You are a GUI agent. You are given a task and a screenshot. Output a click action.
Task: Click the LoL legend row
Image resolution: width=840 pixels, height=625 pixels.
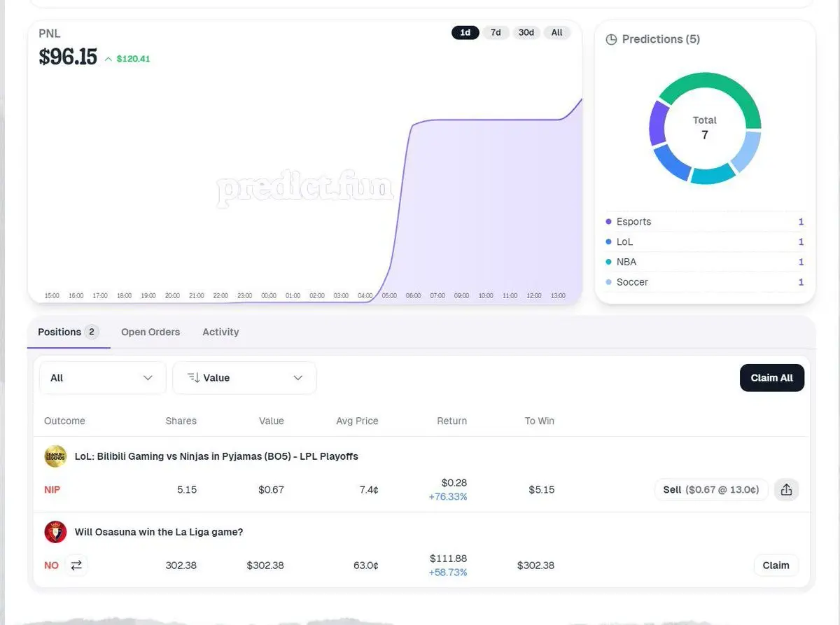click(x=705, y=242)
